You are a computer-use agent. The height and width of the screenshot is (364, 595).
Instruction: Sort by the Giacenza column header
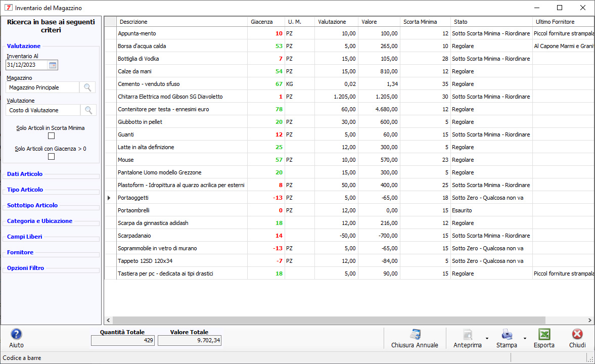[266, 22]
